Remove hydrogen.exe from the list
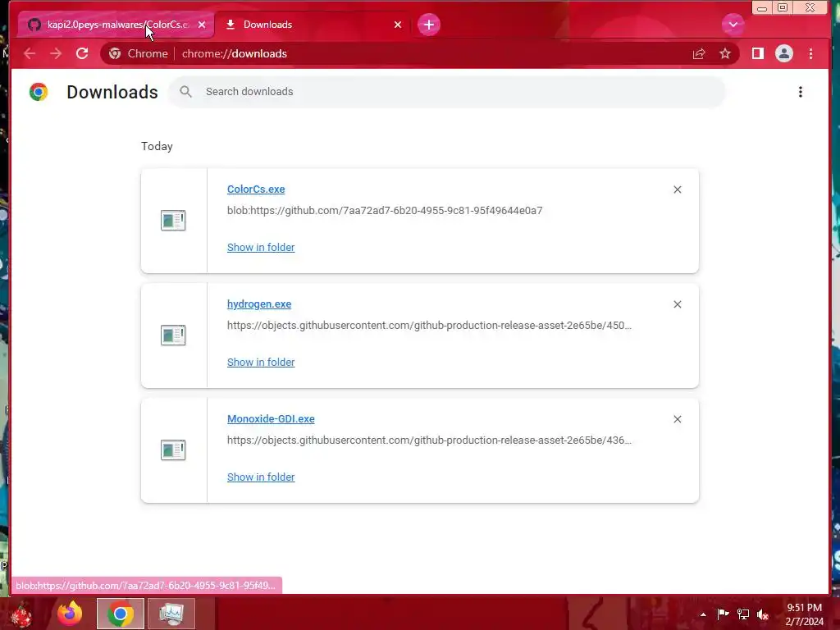 pyautogui.click(x=677, y=304)
